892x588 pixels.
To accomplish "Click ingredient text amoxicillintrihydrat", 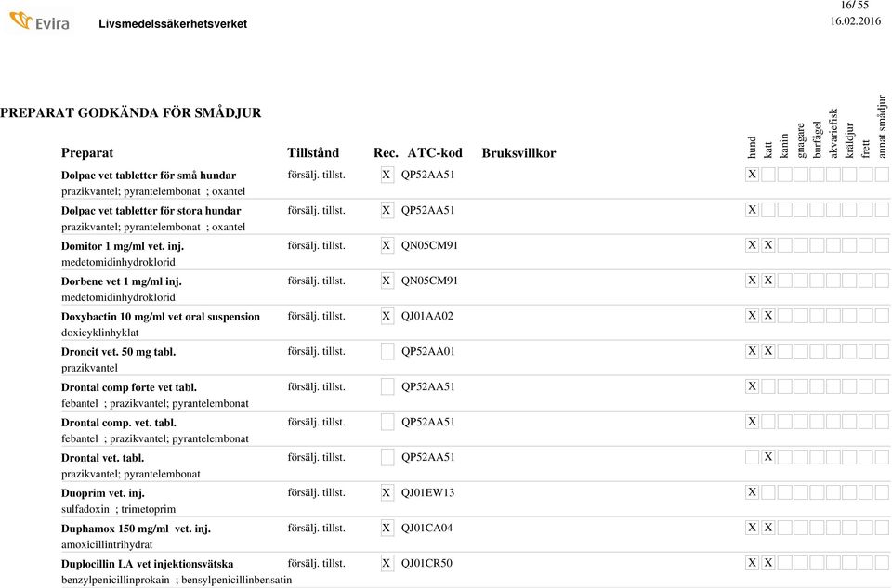I will click(107, 544).
